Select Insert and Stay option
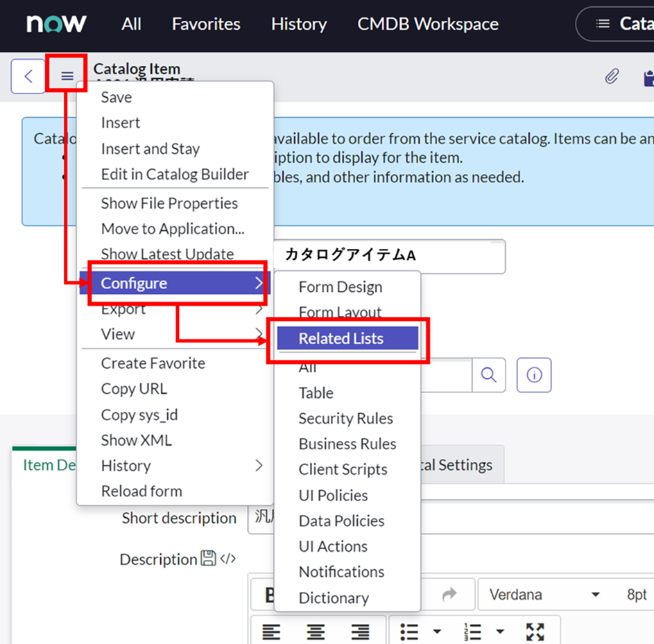 [175, 148]
